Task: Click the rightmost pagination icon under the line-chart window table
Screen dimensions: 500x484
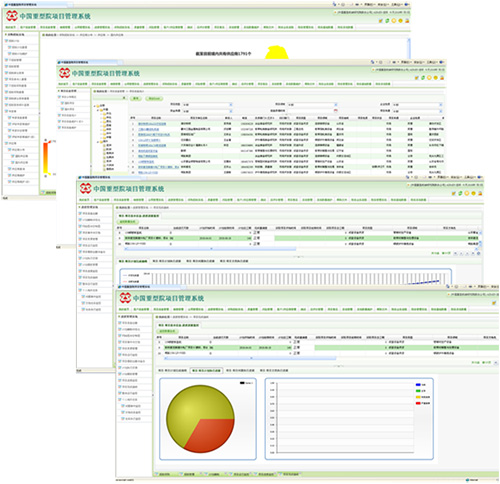Action: coord(479,253)
